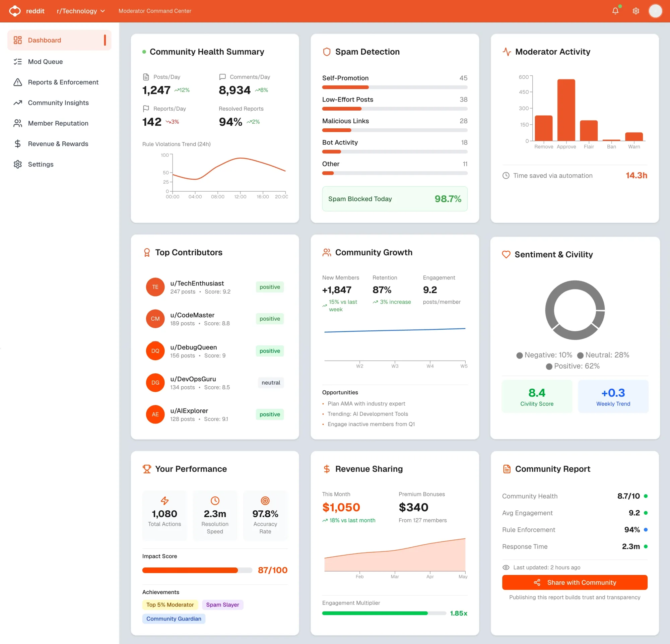This screenshot has height=644, width=670.
Task: Click the Member Reputation people icon
Action: 18,123
